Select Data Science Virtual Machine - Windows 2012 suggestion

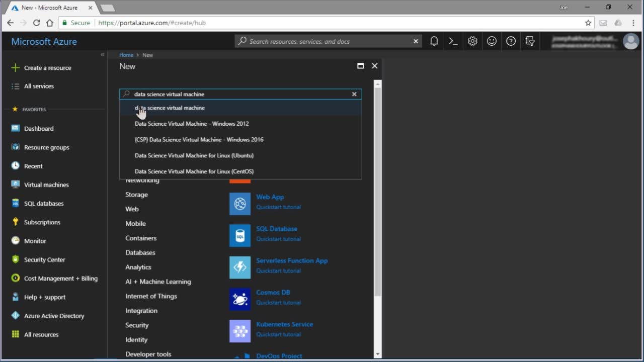[x=192, y=124]
